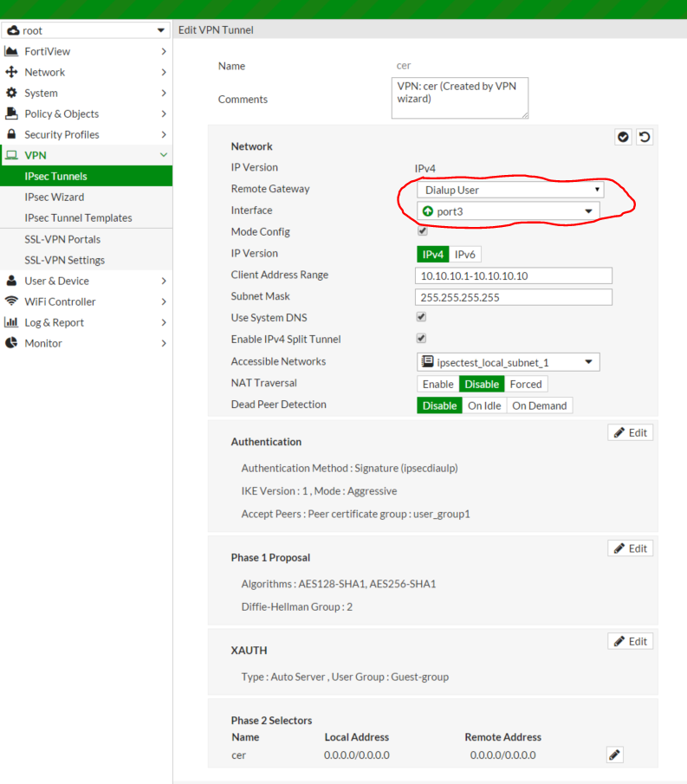Expand the User & Device chevron
This screenshot has height=784, width=687.
pyautogui.click(x=164, y=281)
